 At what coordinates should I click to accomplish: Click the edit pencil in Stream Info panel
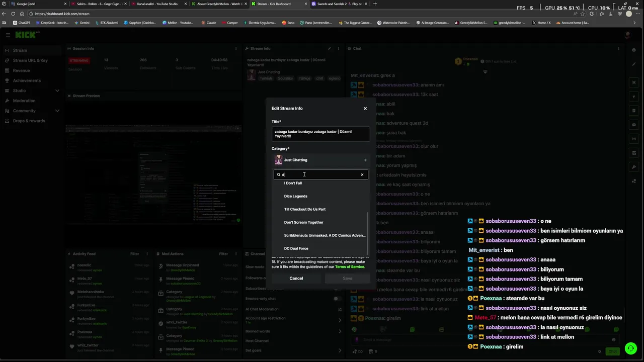[330, 49]
